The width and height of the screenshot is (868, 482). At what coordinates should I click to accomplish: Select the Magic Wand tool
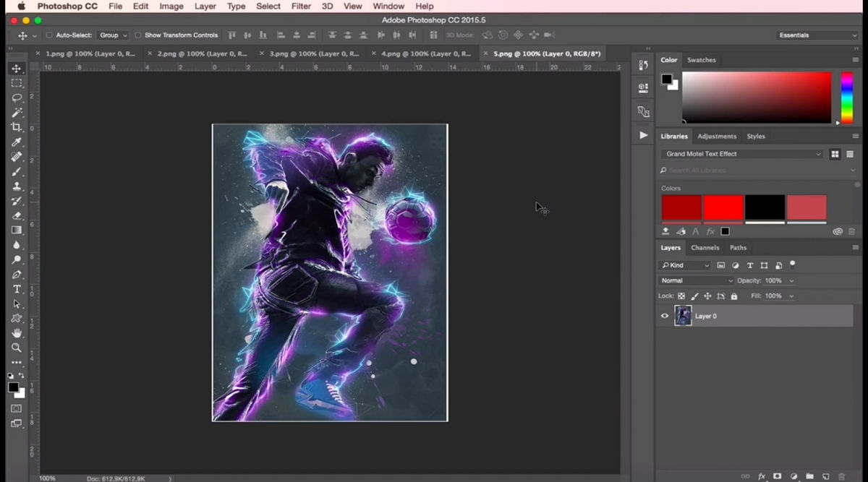pyautogui.click(x=17, y=113)
